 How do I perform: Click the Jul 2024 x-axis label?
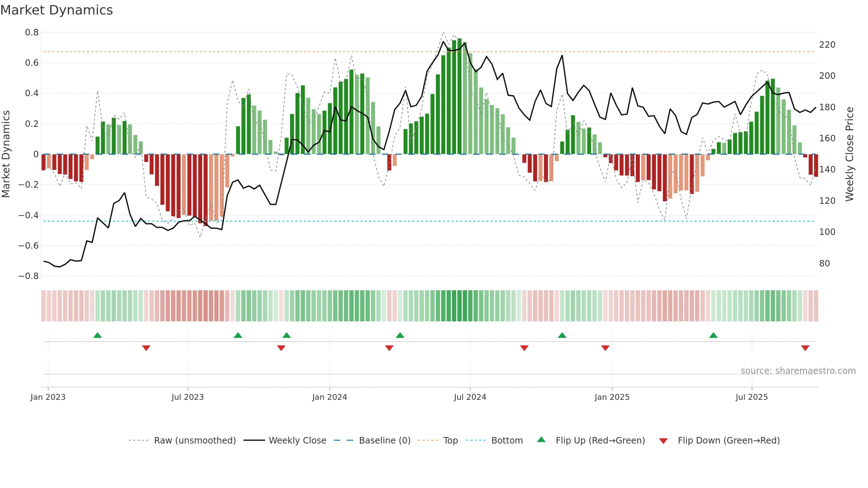(470, 397)
